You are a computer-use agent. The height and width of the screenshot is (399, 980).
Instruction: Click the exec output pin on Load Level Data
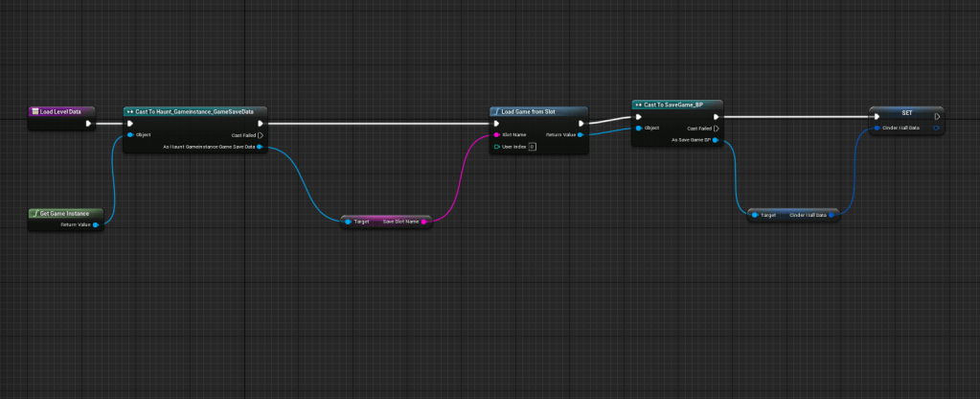(x=89, y=124)
